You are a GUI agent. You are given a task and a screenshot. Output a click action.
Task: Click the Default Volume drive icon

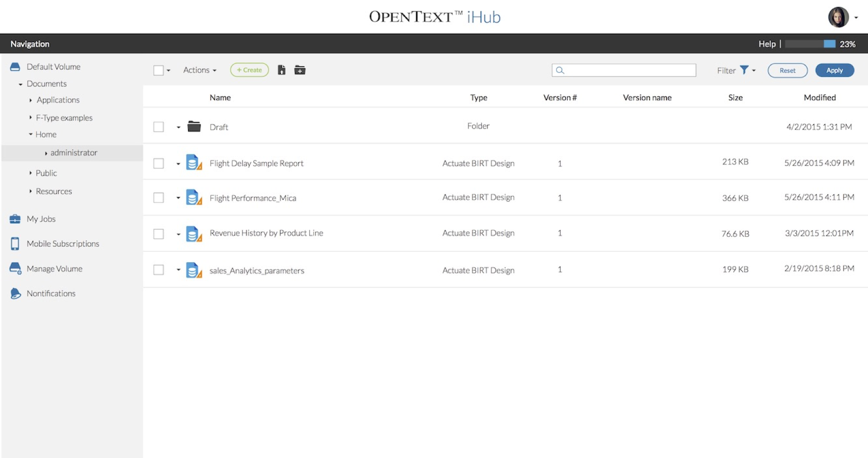click(x=15, y=67)
